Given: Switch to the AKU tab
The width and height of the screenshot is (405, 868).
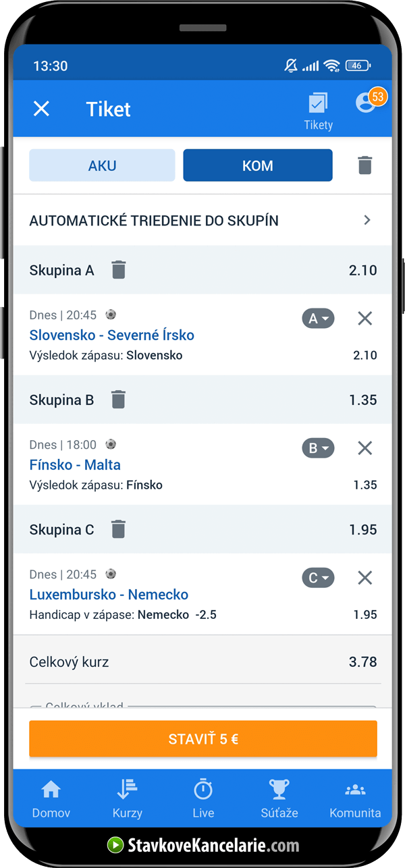Looking at the screenshot, I should pyautogui.click(x=102, y=165).
